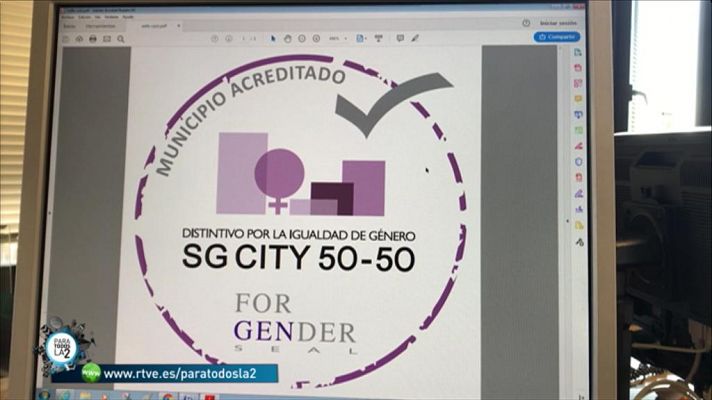Open purple pen Fill and Sign tool
Viewport: 712px width, 400px height.
click(x=579, y=194)
